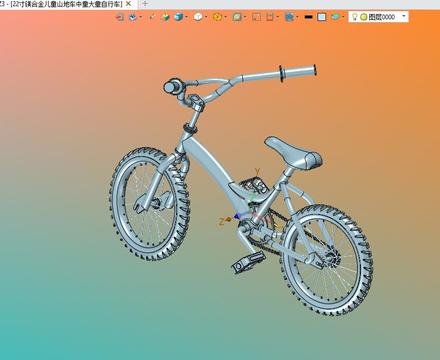The width and height of the screenshot is (440, 360).
Task: Click the white sphere render icon in the toolbar
Action: 198,17
